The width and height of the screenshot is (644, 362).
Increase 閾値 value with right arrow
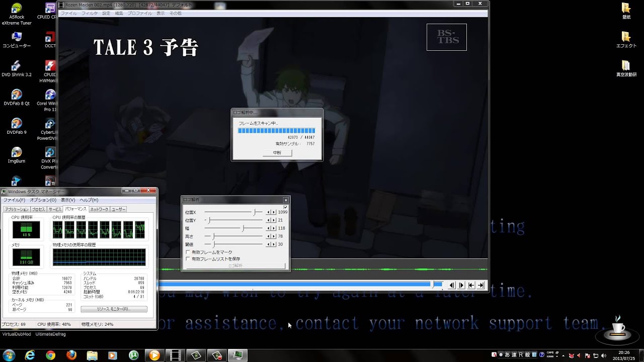click(x=274, y=244)
